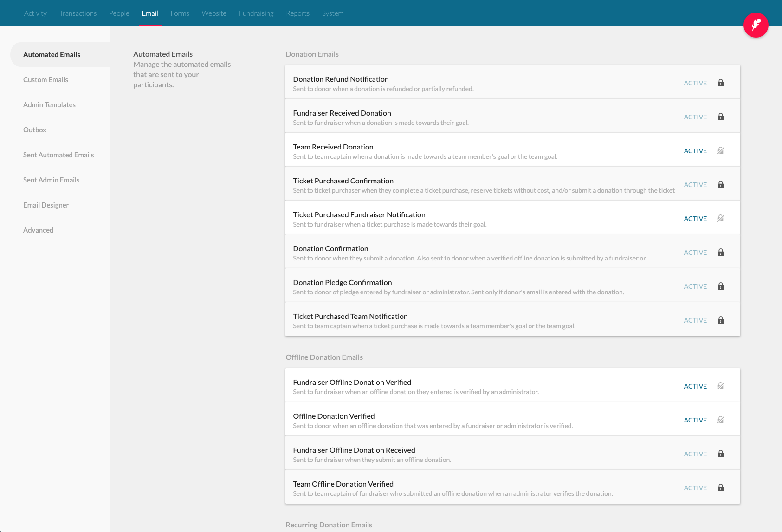Click ACTIVE label for Ticket Purchased Confirmation
Viewport: 782px width, 532px height.
695,185
